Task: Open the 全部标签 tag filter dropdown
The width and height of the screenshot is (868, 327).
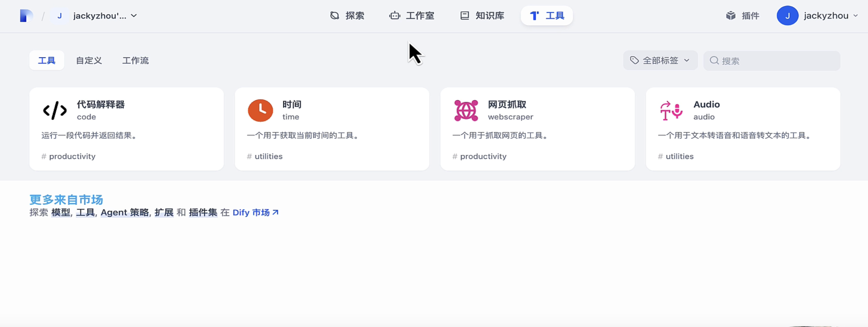Action: pos(660,61)
